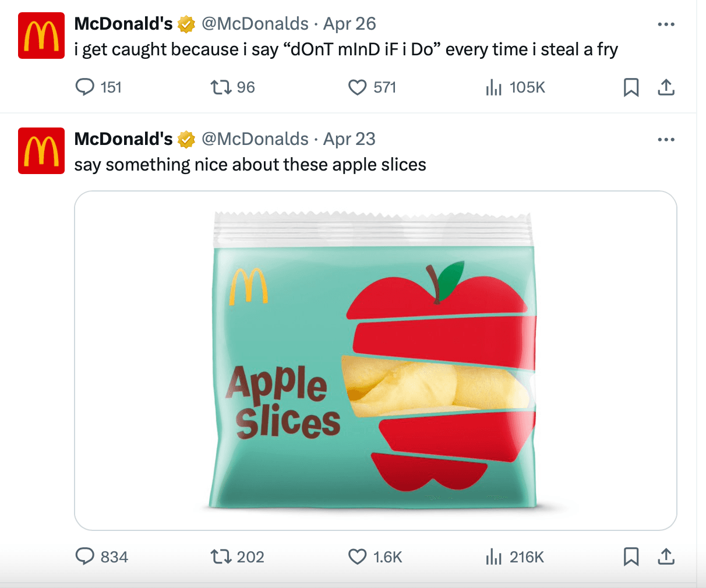Toggle bookmark on the apple slices post
This screenshot has height=588, width=706.
[631, 557]
